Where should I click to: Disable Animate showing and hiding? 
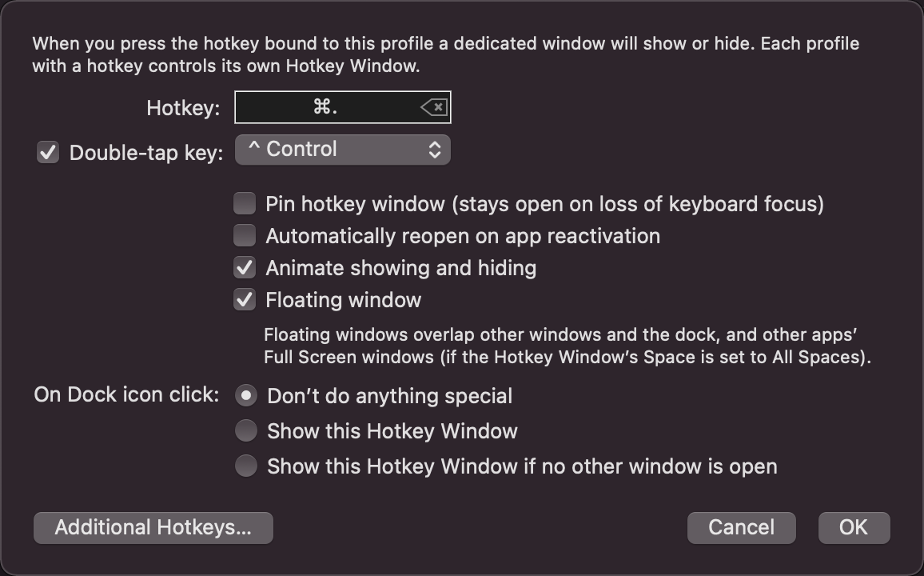pyautogui.click(x=244, y=267)
